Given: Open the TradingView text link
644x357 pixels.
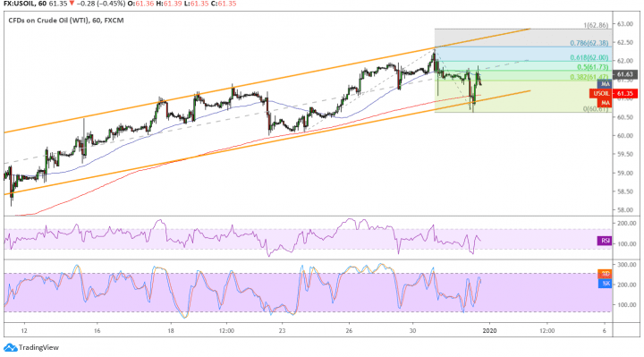Looking at the screenshot, I should click(38, 347).
